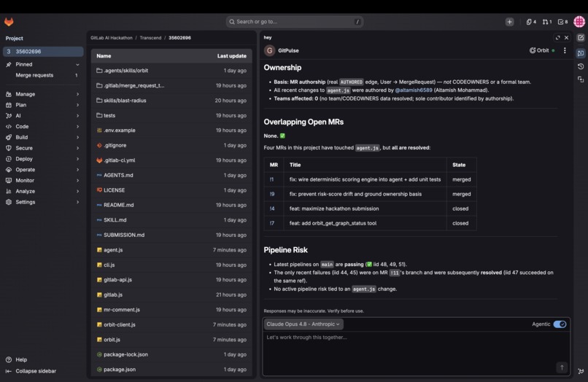
Task: Open Transcend breadcrumb link
Action: coord(150,38)
